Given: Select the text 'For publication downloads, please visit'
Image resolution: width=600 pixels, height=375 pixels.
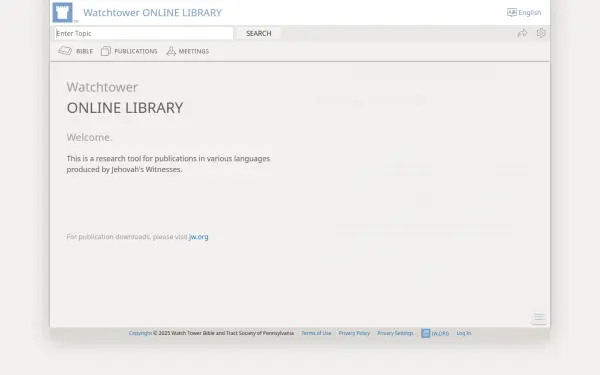Looking at the screenshot, I should pos(127,236).
